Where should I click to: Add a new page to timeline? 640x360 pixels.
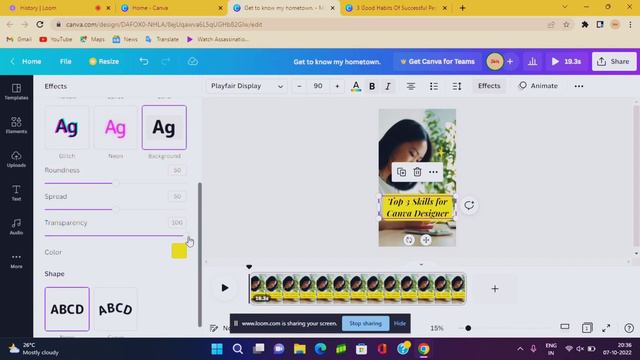495,289
